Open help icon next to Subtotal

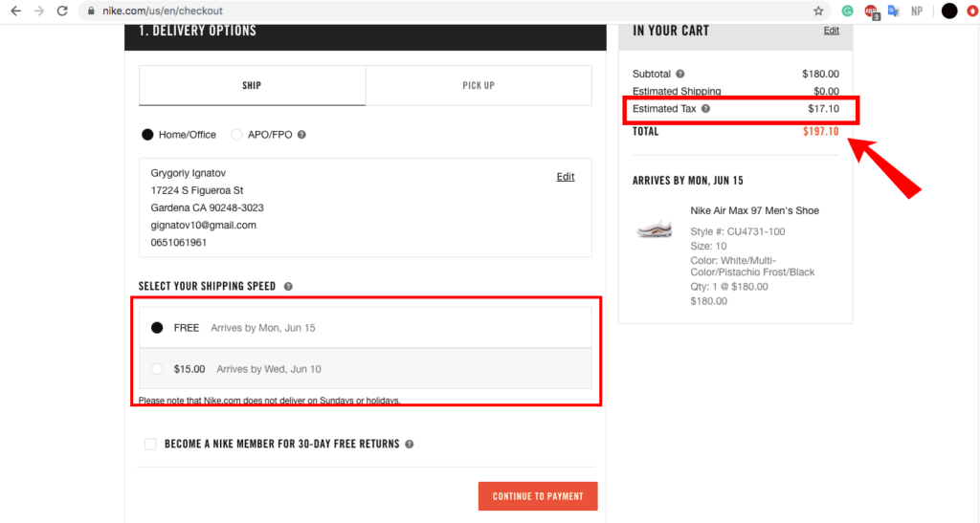[680, 74]
